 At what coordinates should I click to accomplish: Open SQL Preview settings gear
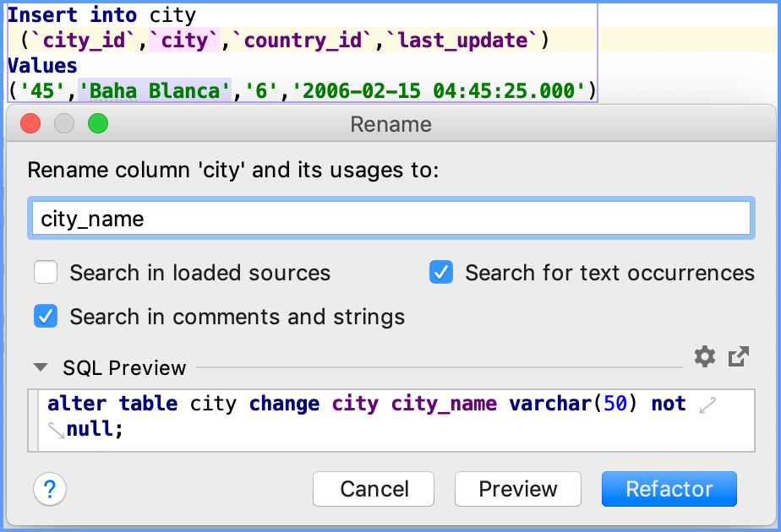(x=704, y=357)
